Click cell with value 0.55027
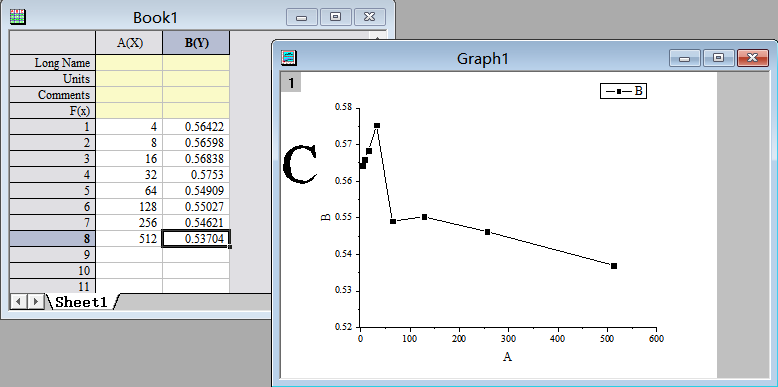The height and width of the screenshot is (387, 778). pos(196,206)
